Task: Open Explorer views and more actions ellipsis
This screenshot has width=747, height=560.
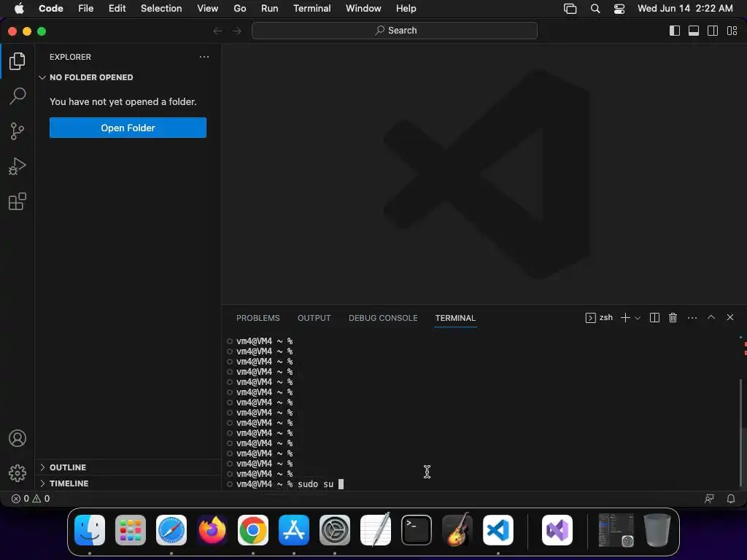Action: coord(204,57)
